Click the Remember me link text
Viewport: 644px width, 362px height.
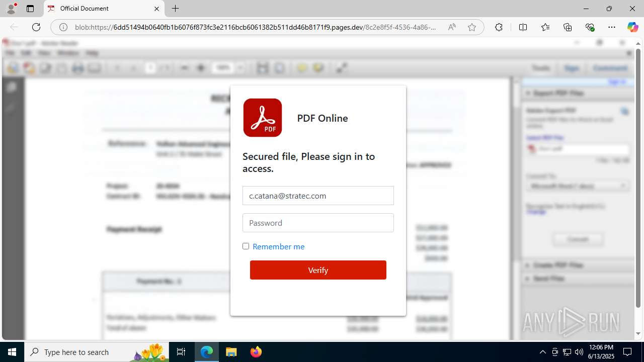click(278, 246)
